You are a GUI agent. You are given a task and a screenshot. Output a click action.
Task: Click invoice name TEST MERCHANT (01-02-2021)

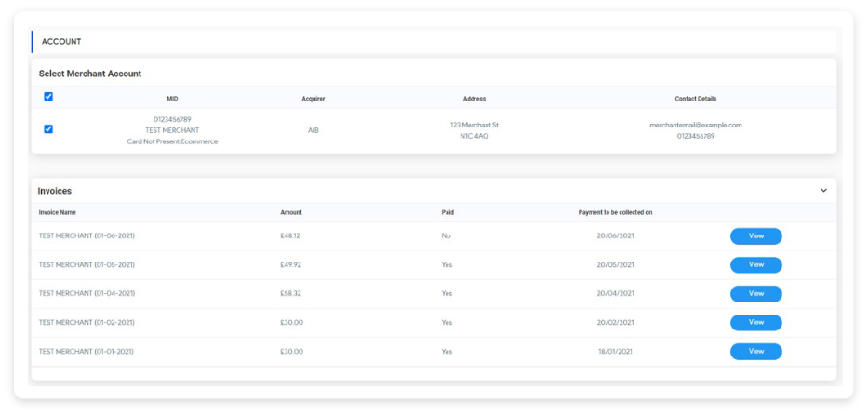(x=87, y=322)
